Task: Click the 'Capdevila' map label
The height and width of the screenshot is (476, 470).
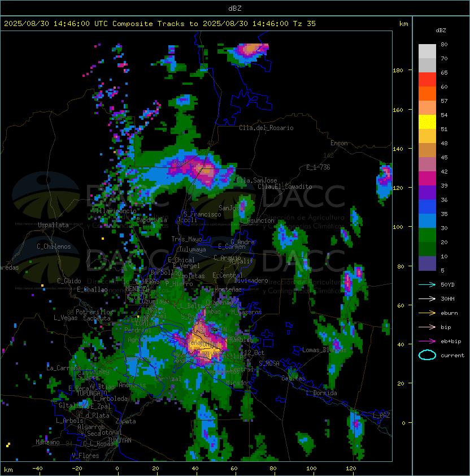Action: (151, 220)
